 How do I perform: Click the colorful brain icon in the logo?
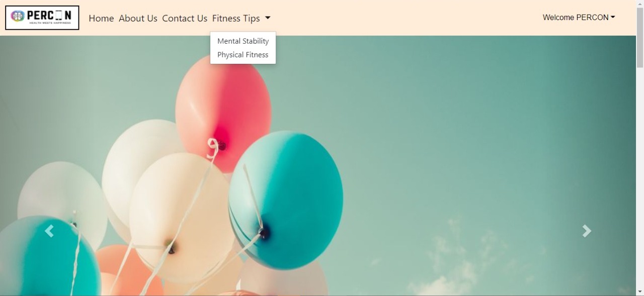point(18,16)
